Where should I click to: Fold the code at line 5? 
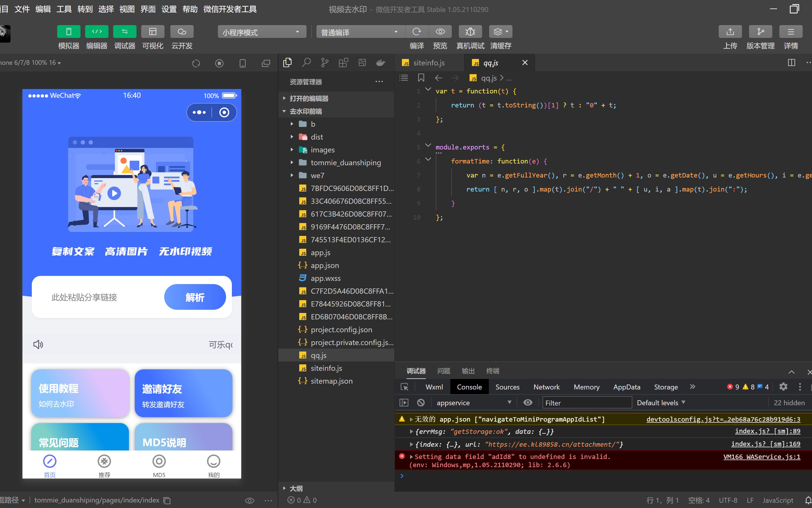pyautogui.click(x=428, y=145)
